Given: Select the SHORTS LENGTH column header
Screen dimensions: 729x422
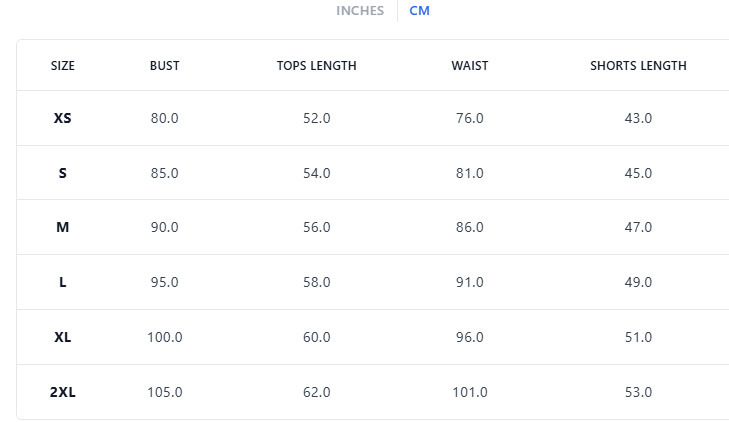Looking at the screenshot, I should click(638, 66).
